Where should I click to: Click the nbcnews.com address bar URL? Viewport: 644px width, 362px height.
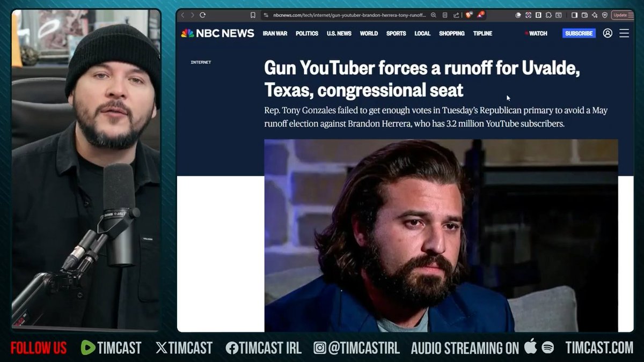click(x=349, y=15)
